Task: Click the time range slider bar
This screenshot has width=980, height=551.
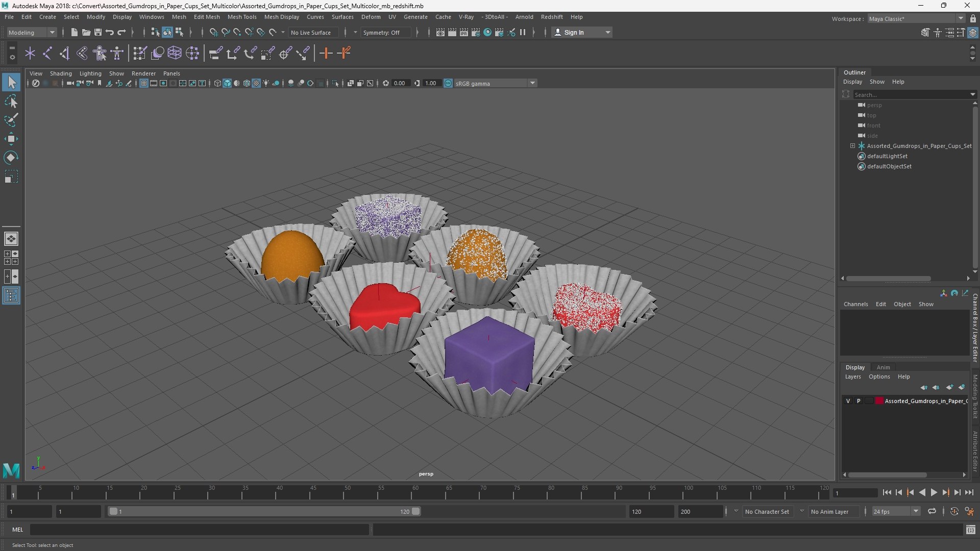Action: coord(264,511)
